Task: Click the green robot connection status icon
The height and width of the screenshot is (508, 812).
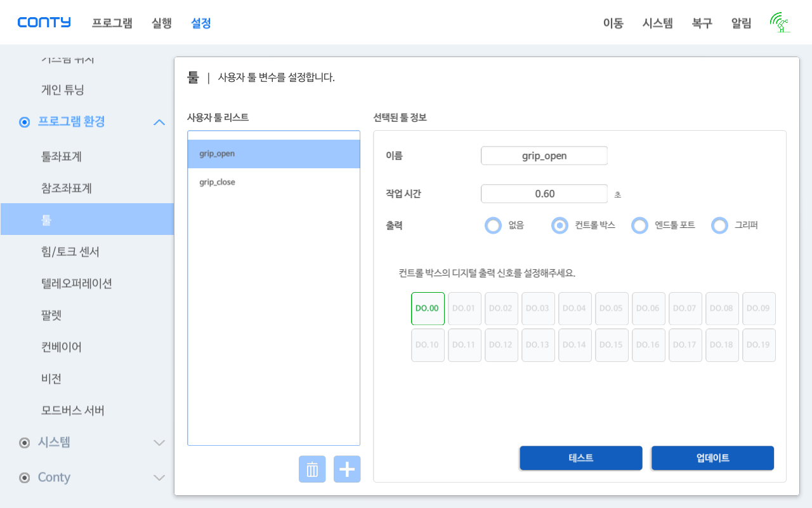Action: click(x=780, y=23)
